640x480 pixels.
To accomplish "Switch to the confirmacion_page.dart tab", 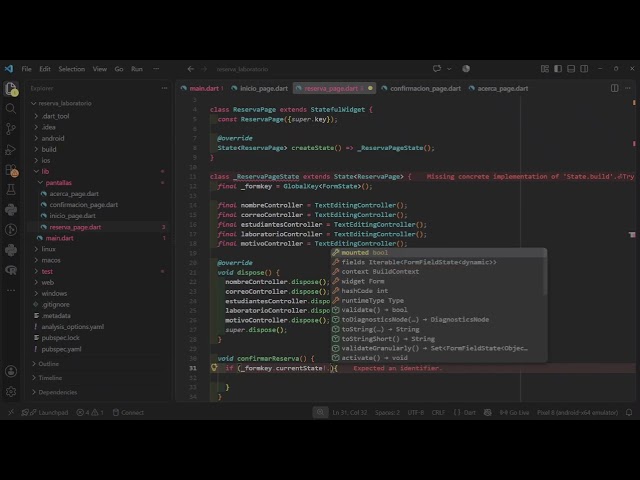I will (421, 88).
